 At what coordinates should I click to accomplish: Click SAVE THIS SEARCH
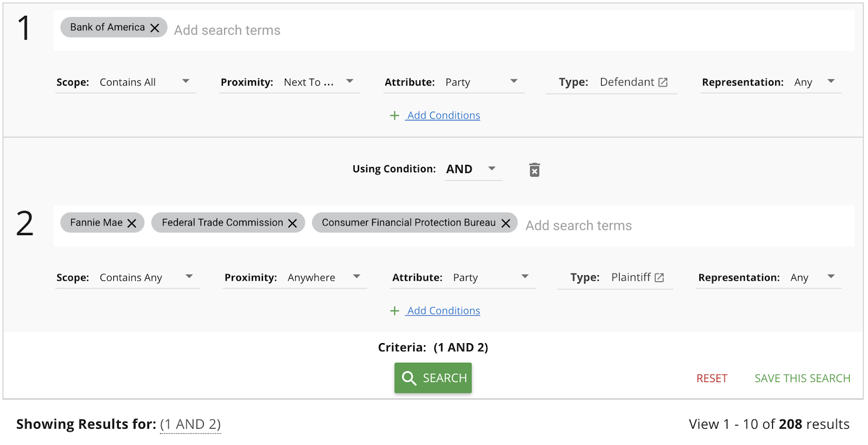coord(802,378)
